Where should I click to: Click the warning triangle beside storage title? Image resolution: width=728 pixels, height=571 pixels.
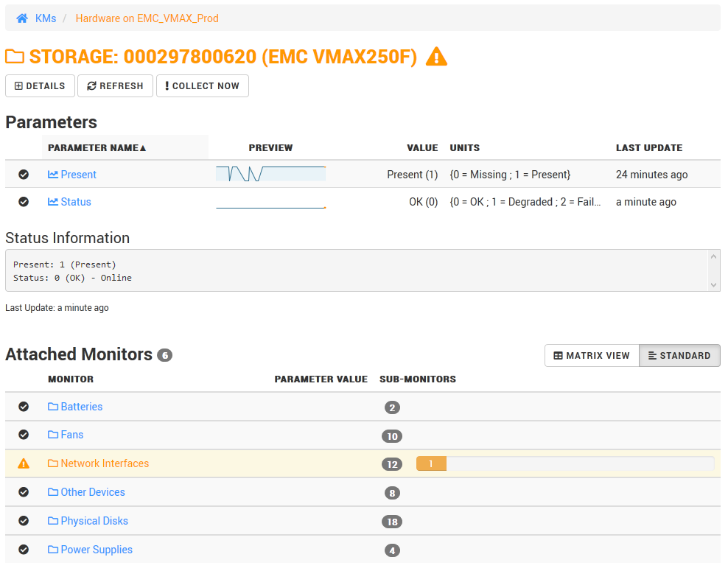pyautogui.click(x=436, y=57)
